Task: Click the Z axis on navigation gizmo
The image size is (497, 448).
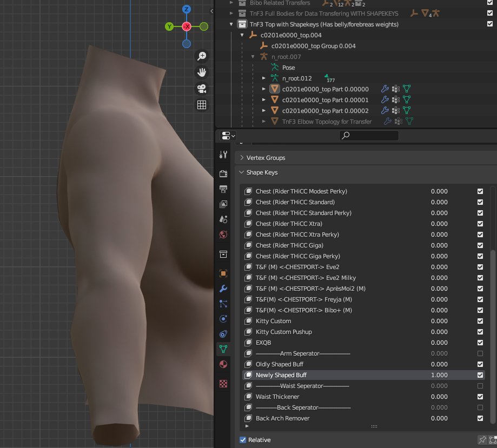Action: point(187,9)
